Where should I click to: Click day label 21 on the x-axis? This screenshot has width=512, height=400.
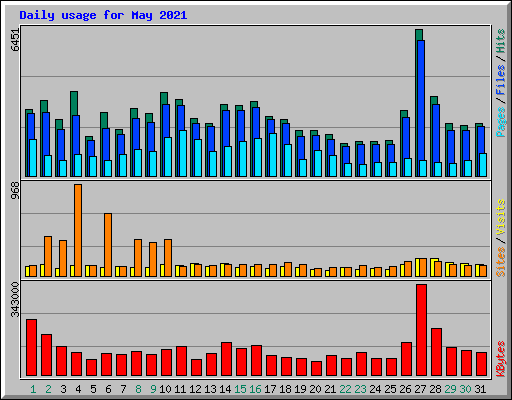(x=330, y=389)
